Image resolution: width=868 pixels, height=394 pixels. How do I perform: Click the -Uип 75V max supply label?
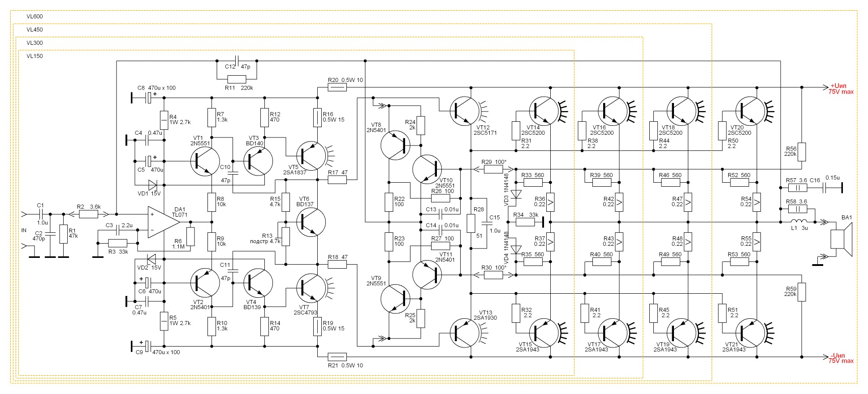pos(841,358)
